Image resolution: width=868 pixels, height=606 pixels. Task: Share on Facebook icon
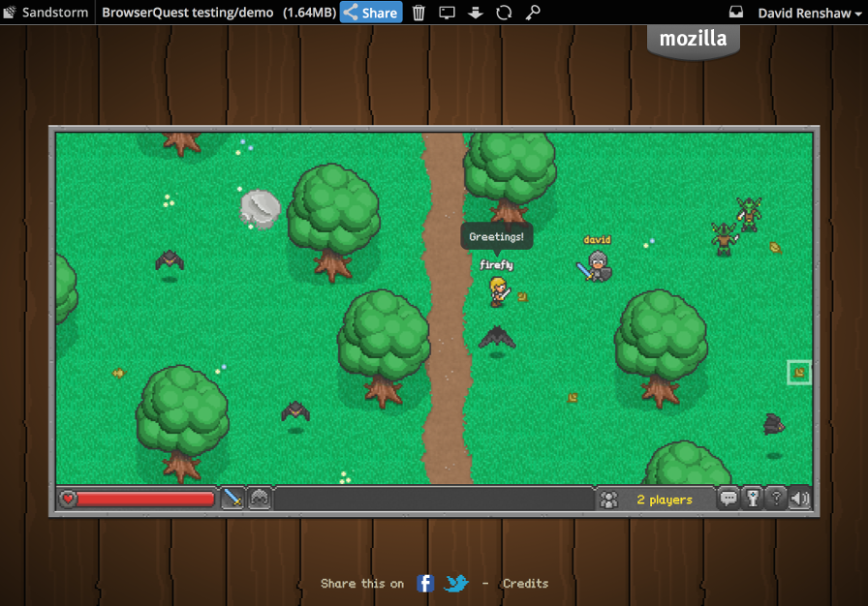coord(425,584)
